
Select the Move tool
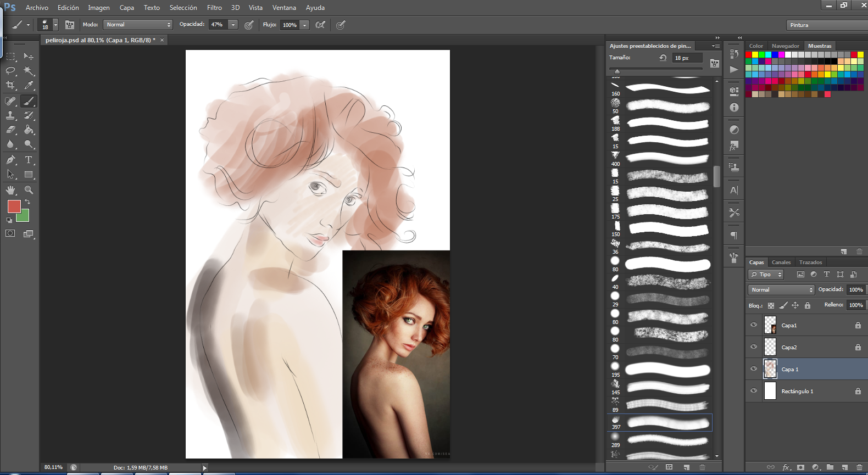click(x=29, y=56)
